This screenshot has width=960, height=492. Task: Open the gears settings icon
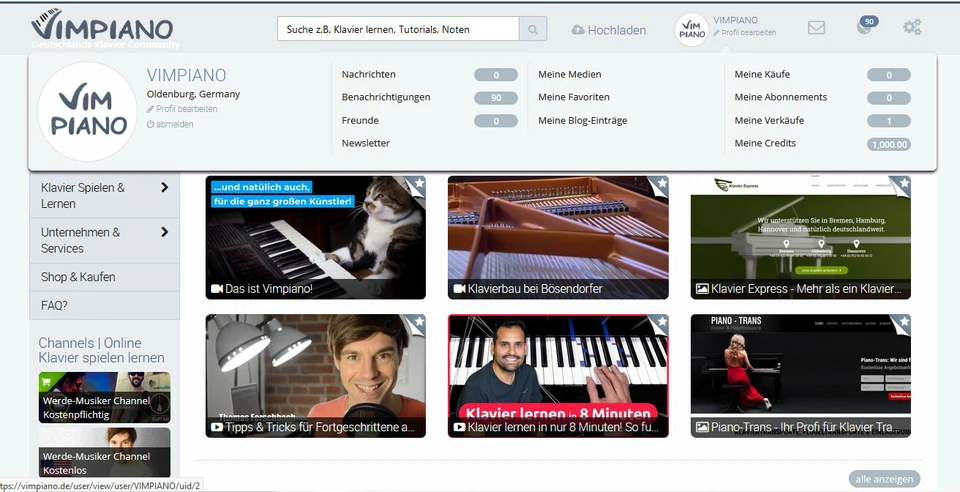(912, 27)
